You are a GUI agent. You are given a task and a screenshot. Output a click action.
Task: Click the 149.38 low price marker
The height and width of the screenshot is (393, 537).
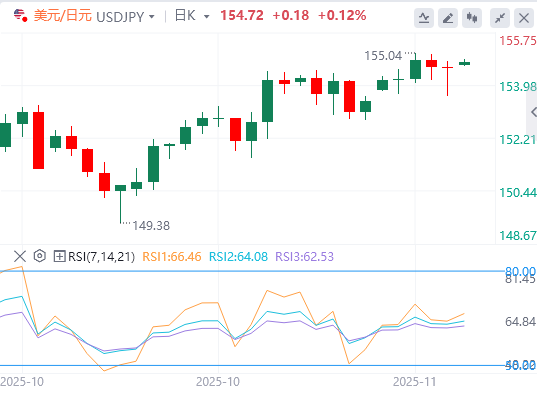[x=151, y=226]
